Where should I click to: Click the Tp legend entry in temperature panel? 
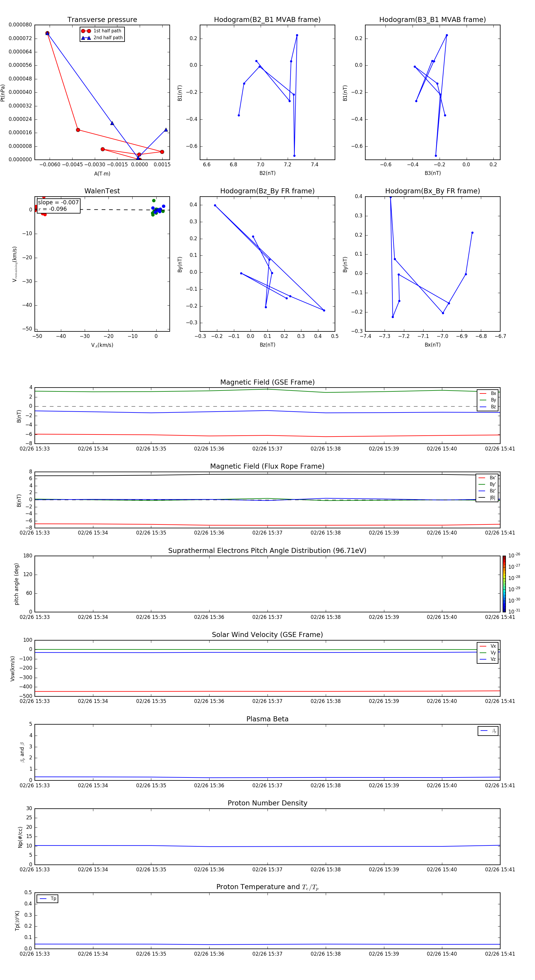coord(48,899)
